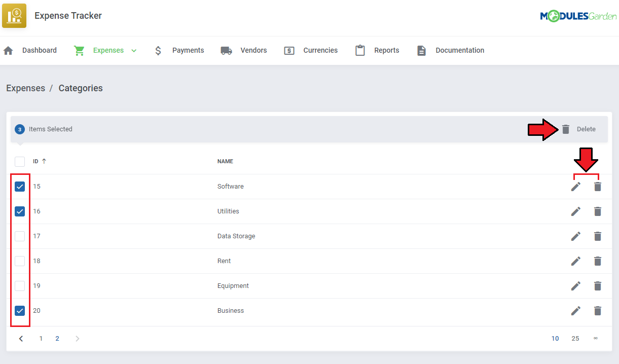Screen dimensions: 619x364
Task: Click the Documentation file icon
Action: 421,51
